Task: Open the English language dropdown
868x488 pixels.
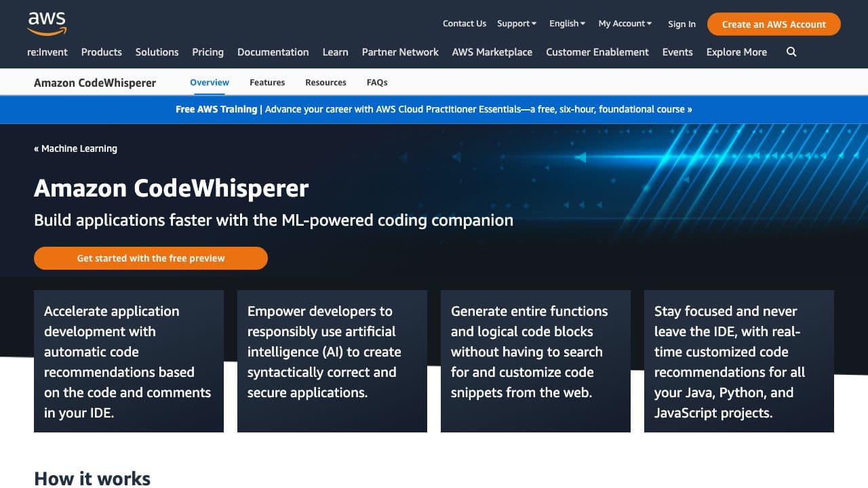Action: coord(566,23)
